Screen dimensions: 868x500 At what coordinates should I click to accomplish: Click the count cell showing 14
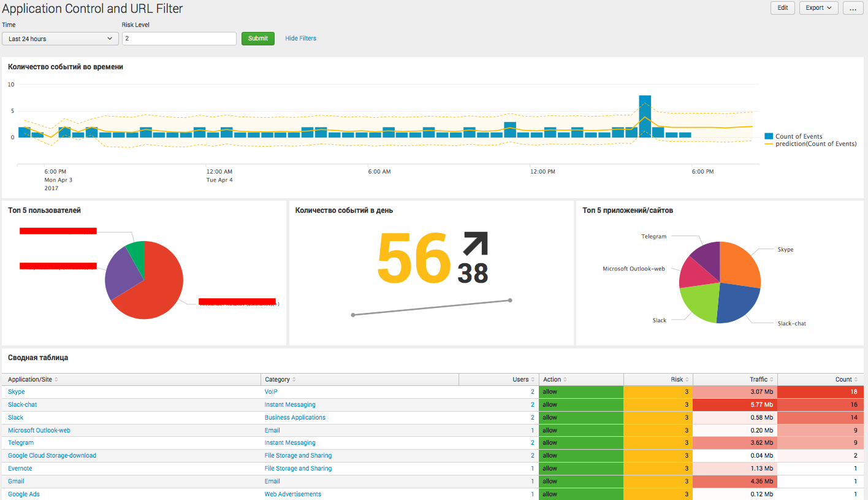tap(821, 418)
